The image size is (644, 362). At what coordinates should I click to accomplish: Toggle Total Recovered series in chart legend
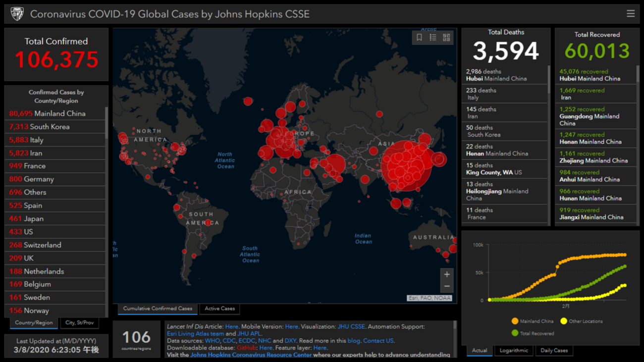point(533,333)
